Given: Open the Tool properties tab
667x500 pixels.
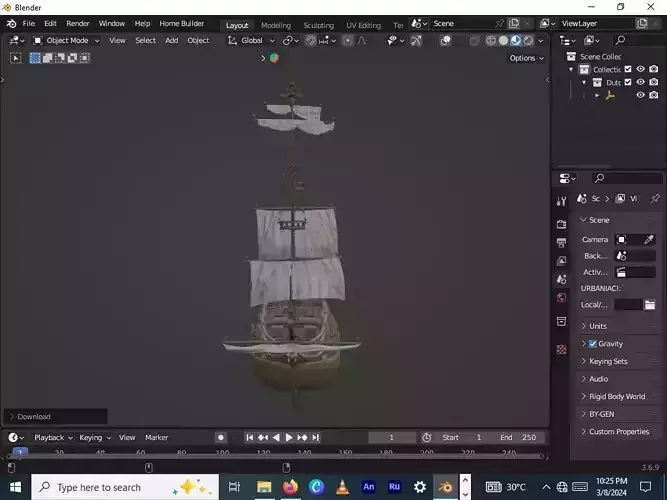Looking at the screenshot, I should 562,201.
